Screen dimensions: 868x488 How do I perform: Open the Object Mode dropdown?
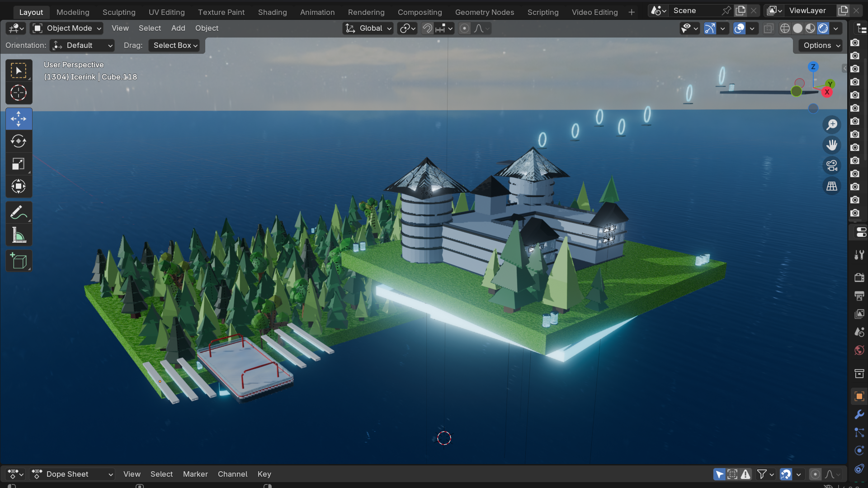click(67, 28)
